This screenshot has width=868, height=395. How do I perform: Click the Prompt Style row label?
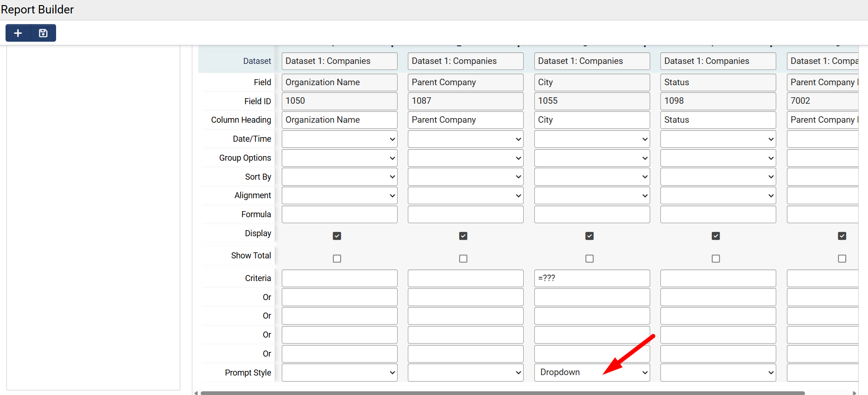tap(248, 373)
